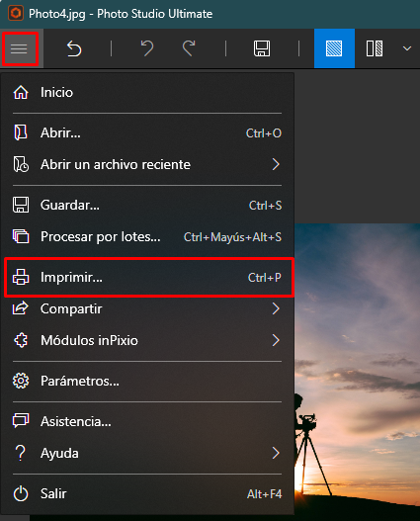420x521 pixels.
Task: Select Abrir... menu entry
Action: (147, 132)
